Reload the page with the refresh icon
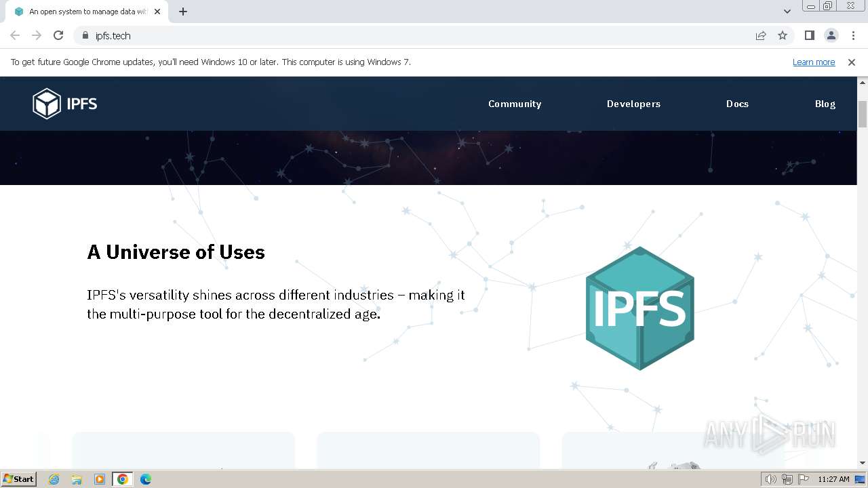Image resolution: width=868 pixels, height=488 pixels. coord(58,35)
